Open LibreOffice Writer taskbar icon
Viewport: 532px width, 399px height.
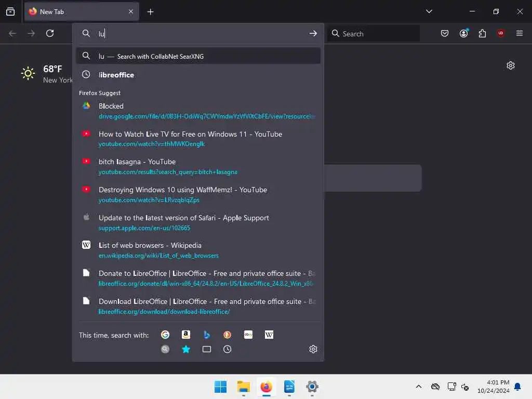(x=289, y=387)
